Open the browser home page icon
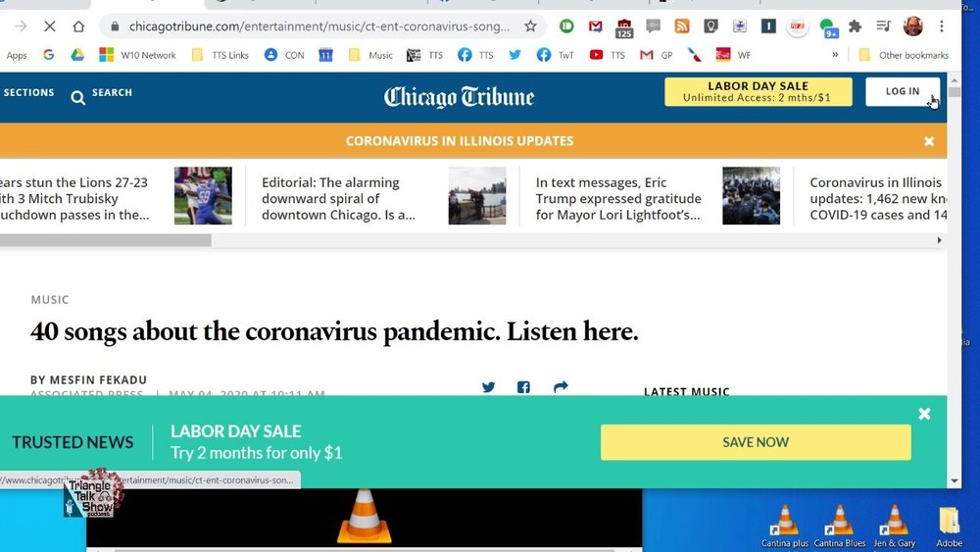 78,26
